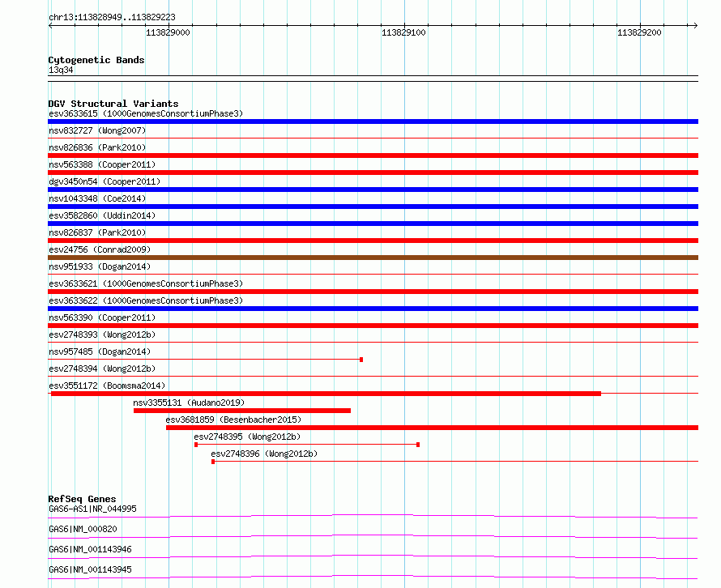Click the 113829100 ruler position
Viewport: 721px width, 588px height.
[x=403, y=32]
